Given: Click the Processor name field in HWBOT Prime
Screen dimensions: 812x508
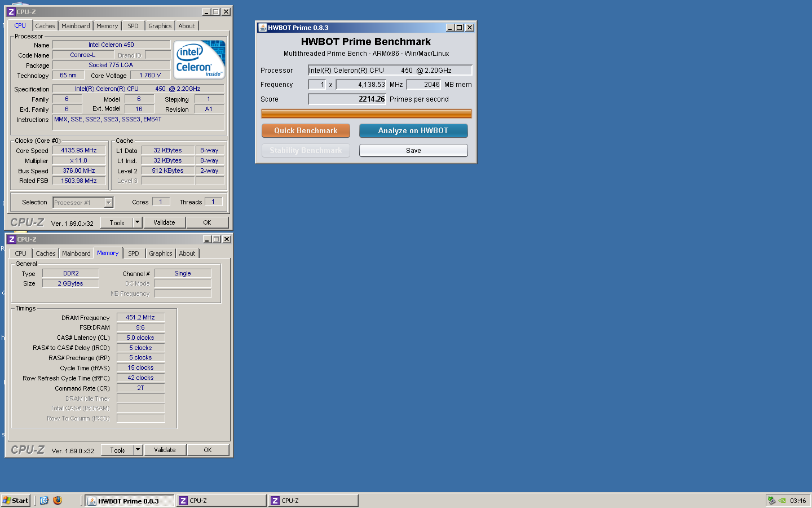Looking at the screenshot, I should pyautogui.click(x=390, y=71).
